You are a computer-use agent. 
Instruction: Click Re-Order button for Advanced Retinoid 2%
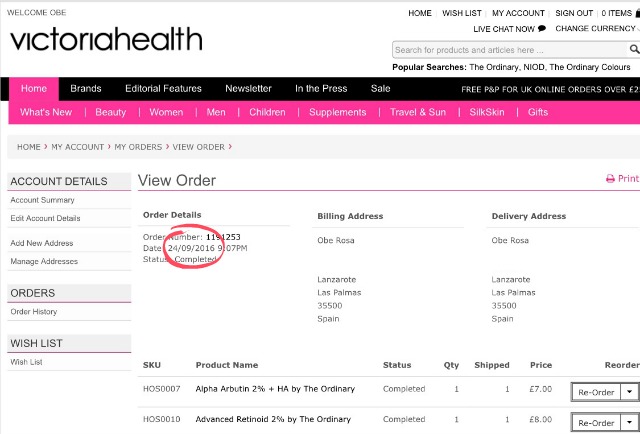596,423
